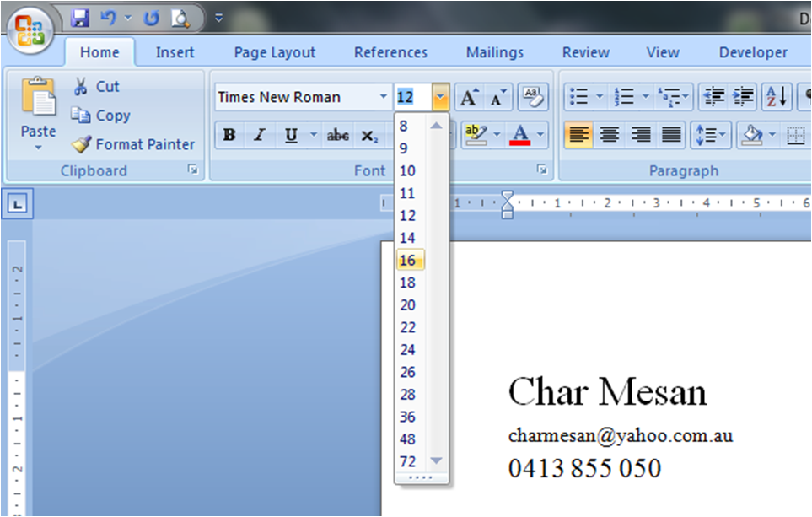Expand the font name dropdown arrow
Screen dimensions: 812x517
(x=383, y=97)
